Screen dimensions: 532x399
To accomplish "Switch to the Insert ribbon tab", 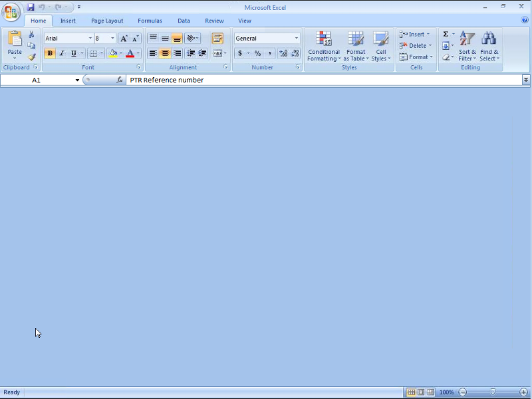I will (68, 21).
